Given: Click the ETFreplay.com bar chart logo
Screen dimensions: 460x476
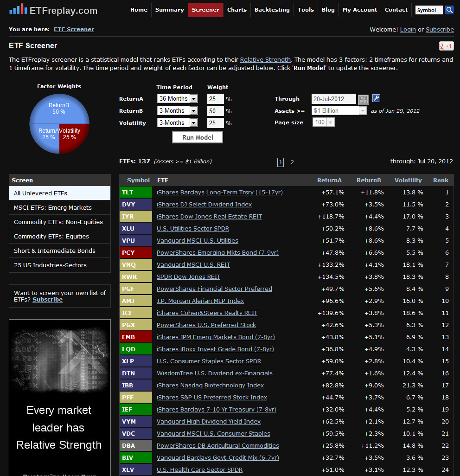Looking at the screenshot, I should tap(18, 9).
